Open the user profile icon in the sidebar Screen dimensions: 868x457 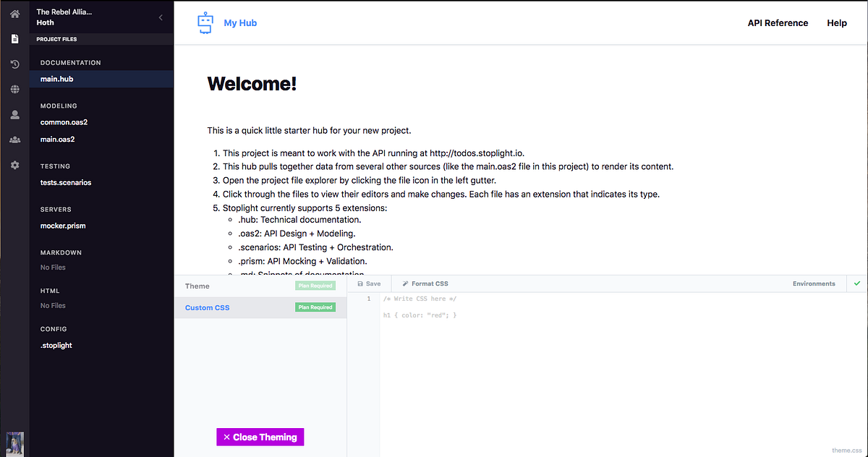pos(14,114)
